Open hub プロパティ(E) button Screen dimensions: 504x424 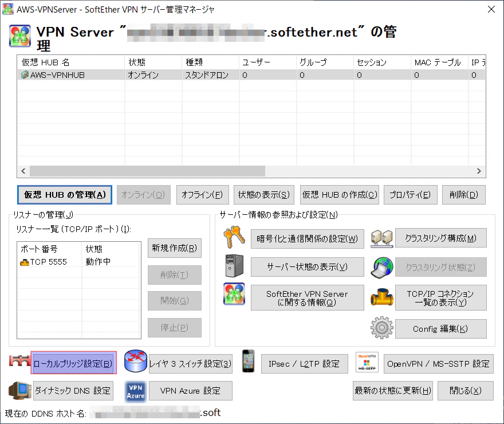tap(411, 195)
